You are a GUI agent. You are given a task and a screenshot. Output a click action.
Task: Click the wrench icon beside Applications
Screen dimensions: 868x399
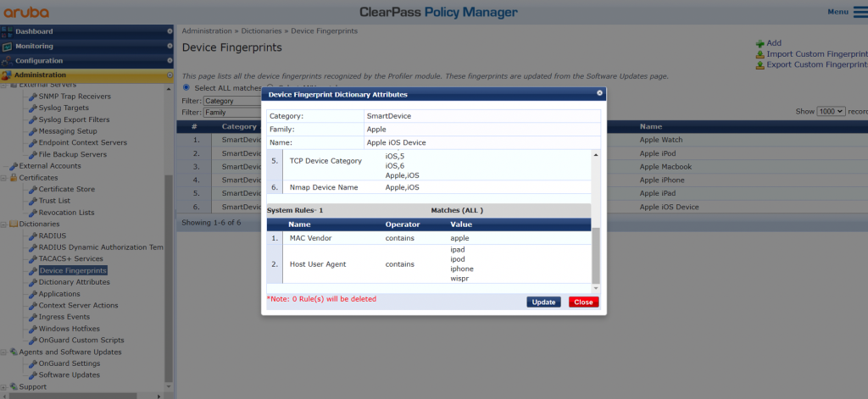click(33, 294)
